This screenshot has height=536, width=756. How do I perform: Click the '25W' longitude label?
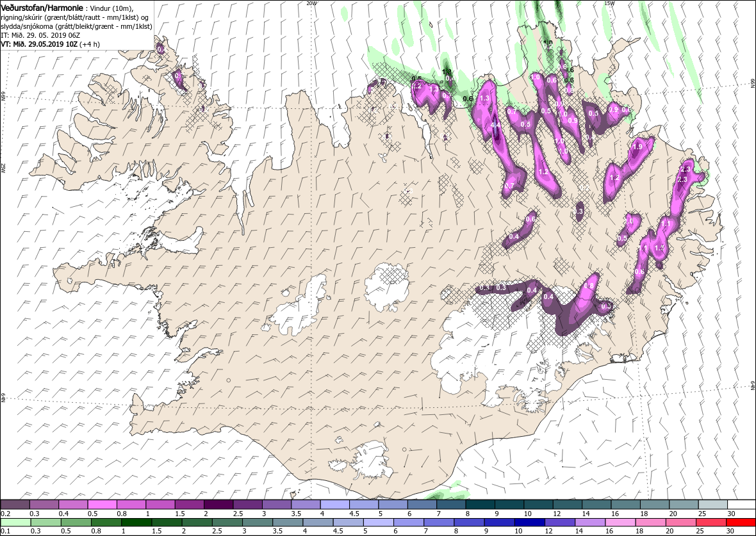[3, 168]
